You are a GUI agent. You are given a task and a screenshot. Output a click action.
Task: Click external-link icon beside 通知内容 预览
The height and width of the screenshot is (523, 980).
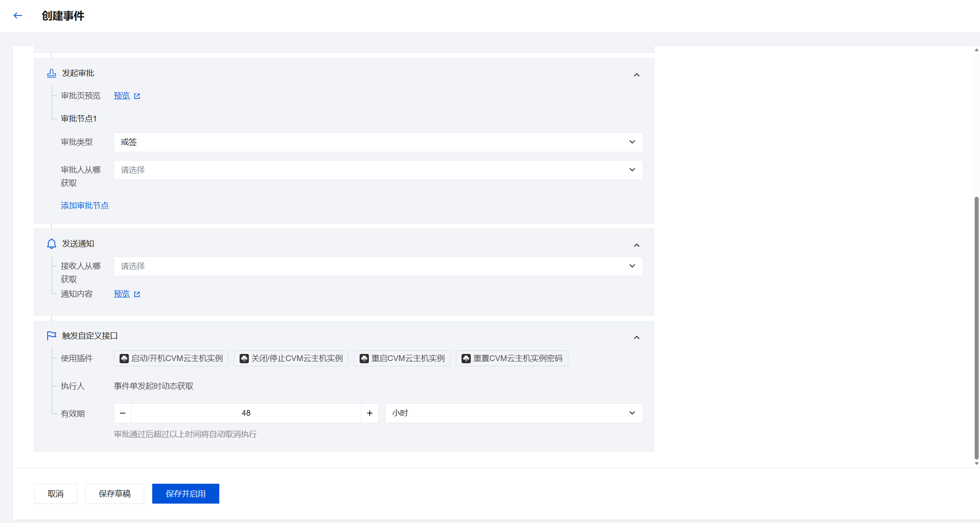point(137,294)
